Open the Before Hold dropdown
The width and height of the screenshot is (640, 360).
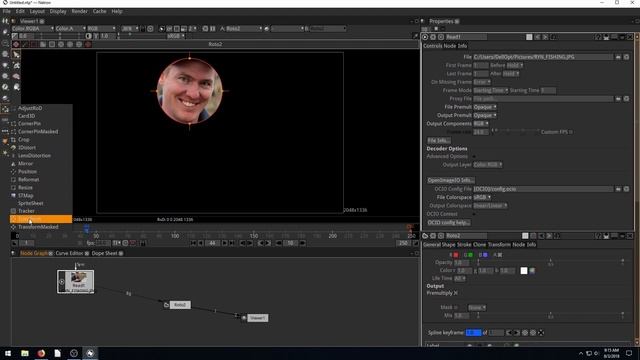pos(515,65)
